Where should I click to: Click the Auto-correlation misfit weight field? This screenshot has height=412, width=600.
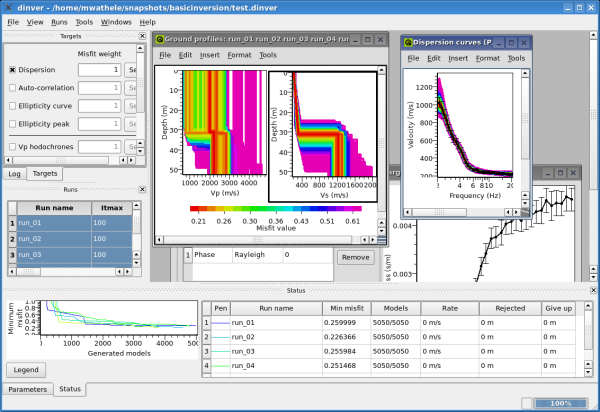[x=99, y=88]
